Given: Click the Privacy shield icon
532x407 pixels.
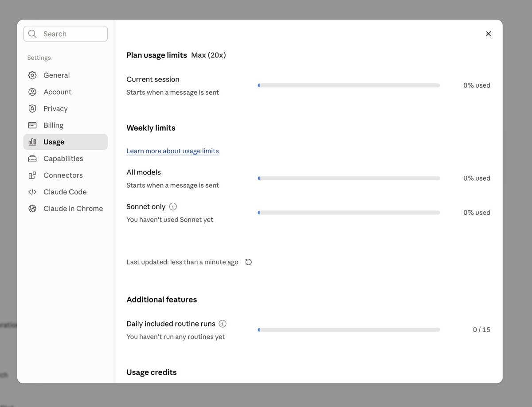Looking at the screenshot, I should [32, 109].
